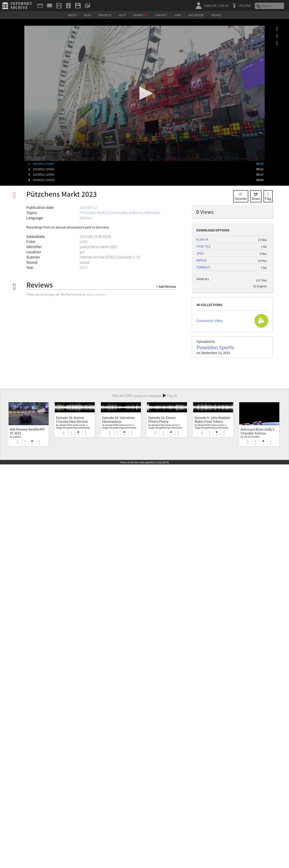Open the 2023 year link
This screenshot has width=289, height=868.
[83, 267]
